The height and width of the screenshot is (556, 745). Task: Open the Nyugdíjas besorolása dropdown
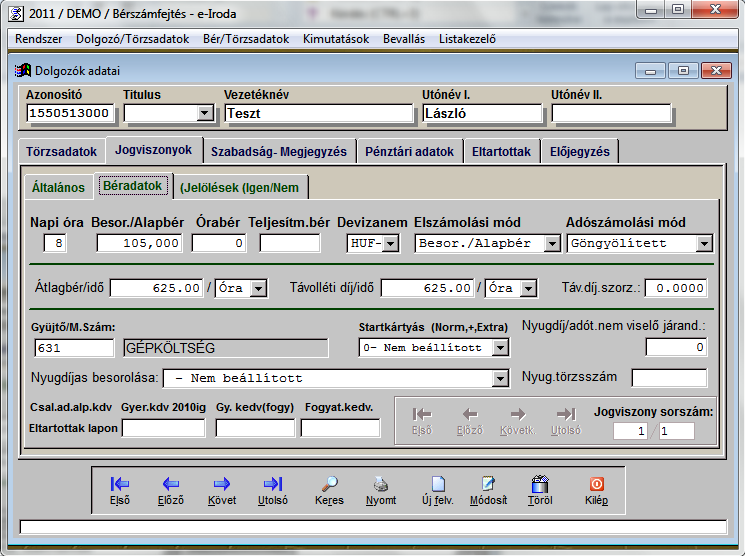coord(500,379)
